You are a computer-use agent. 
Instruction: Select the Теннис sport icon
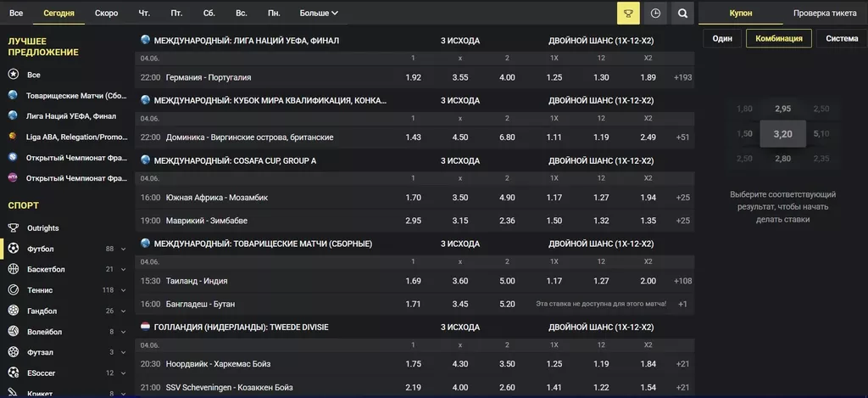[x=14, y=290]
